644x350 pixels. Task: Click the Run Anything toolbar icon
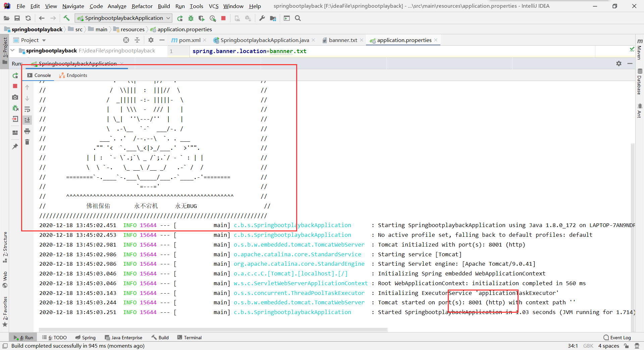click(287, 18)
